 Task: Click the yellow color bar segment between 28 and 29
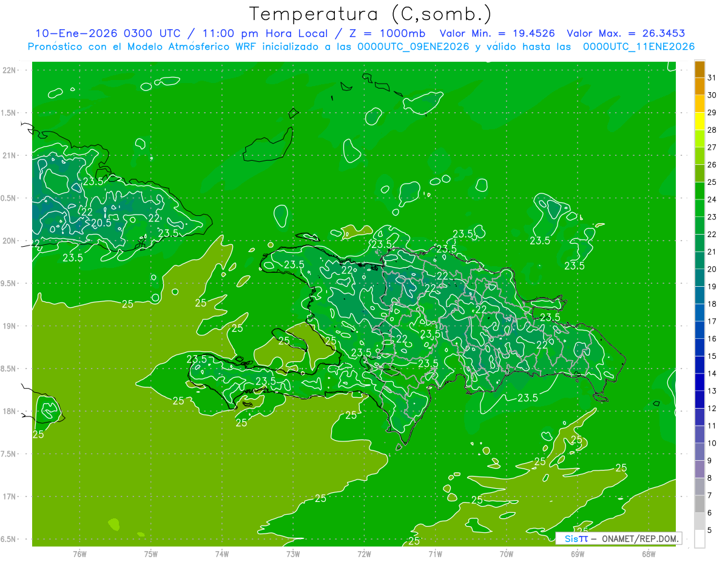(x=699, y=121)
